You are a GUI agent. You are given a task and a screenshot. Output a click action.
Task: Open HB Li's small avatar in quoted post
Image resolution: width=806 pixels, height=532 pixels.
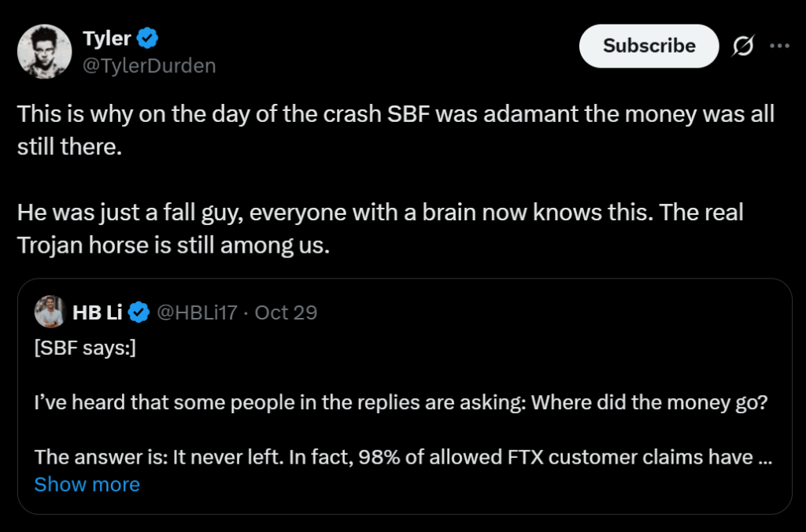[49, 313]
